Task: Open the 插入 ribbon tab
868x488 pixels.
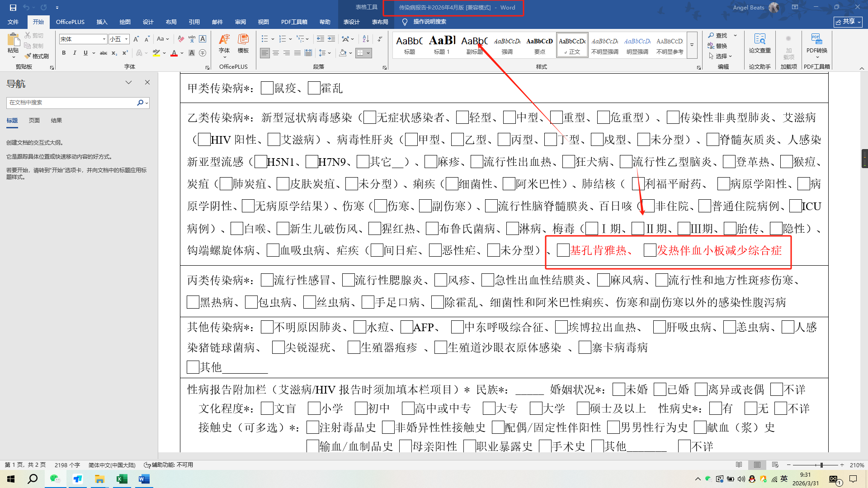Action: click(102, 22)
